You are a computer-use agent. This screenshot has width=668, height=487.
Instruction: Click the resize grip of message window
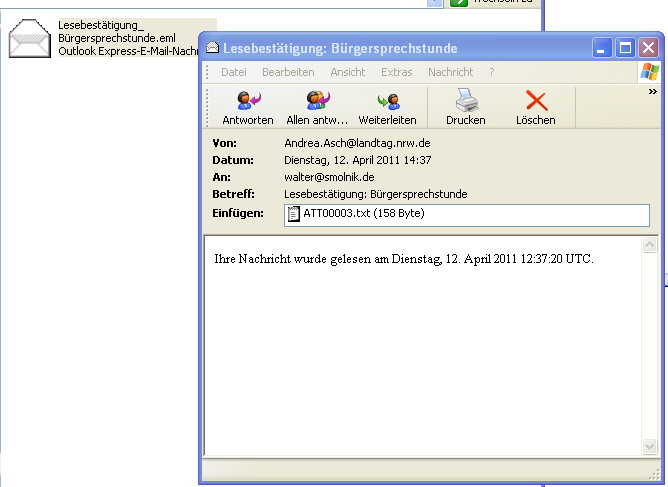[x=653, y=475]
